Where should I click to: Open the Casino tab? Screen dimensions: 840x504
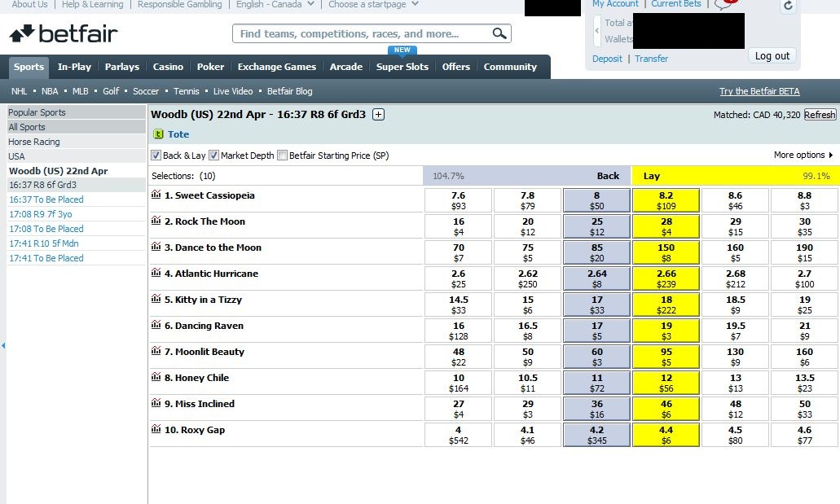click(168, 67)
